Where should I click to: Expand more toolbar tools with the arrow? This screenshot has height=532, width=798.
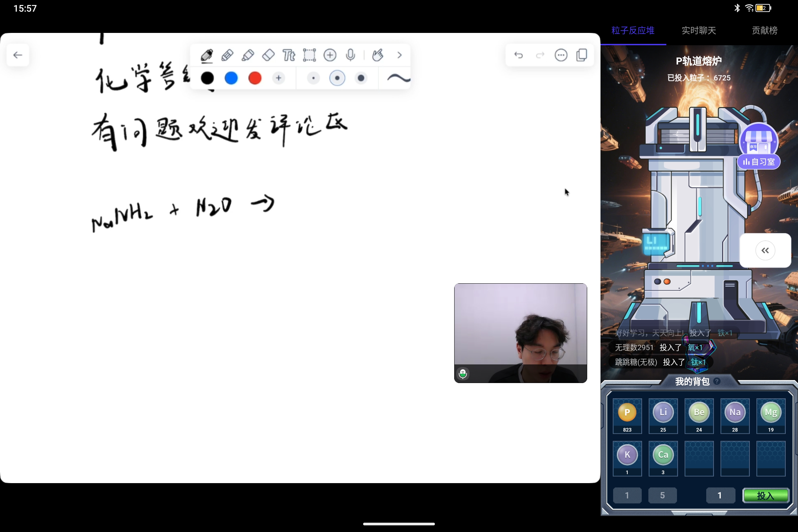pos(399,55)
